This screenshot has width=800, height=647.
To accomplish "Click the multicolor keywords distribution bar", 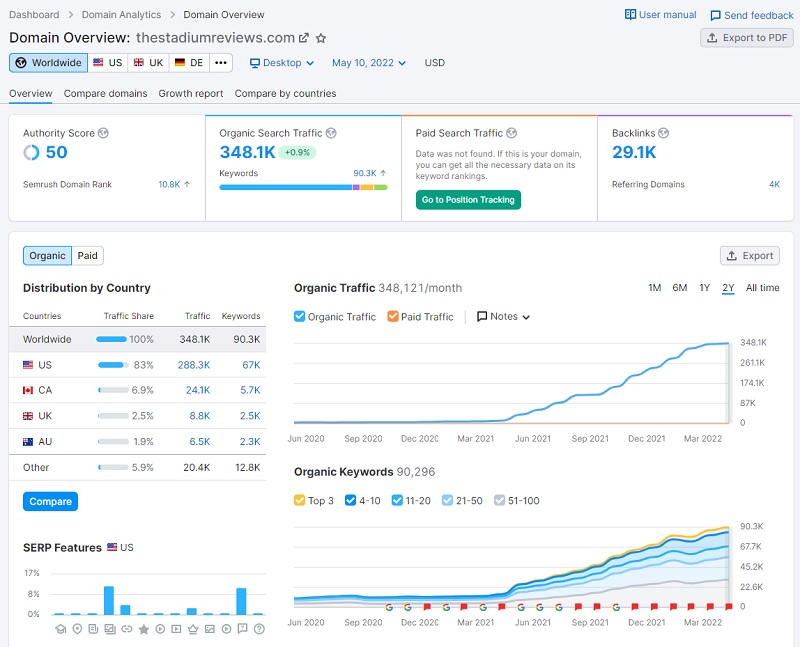I will pyautogui.click(x=303, y=187).
